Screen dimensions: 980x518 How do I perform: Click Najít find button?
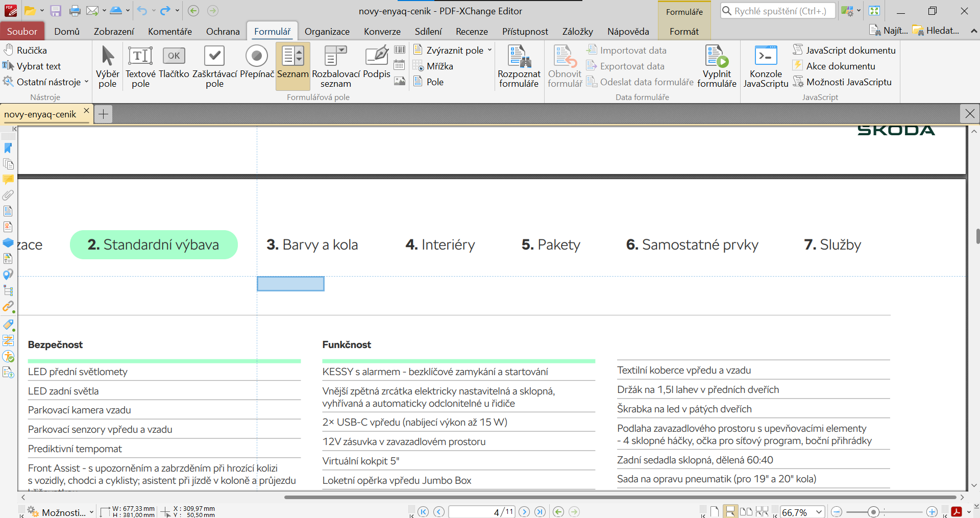click(x=889, y=31)
